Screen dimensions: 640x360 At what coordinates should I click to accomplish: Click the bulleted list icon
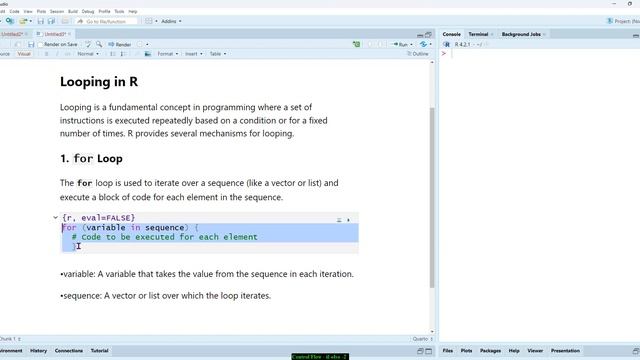point(113,54)
